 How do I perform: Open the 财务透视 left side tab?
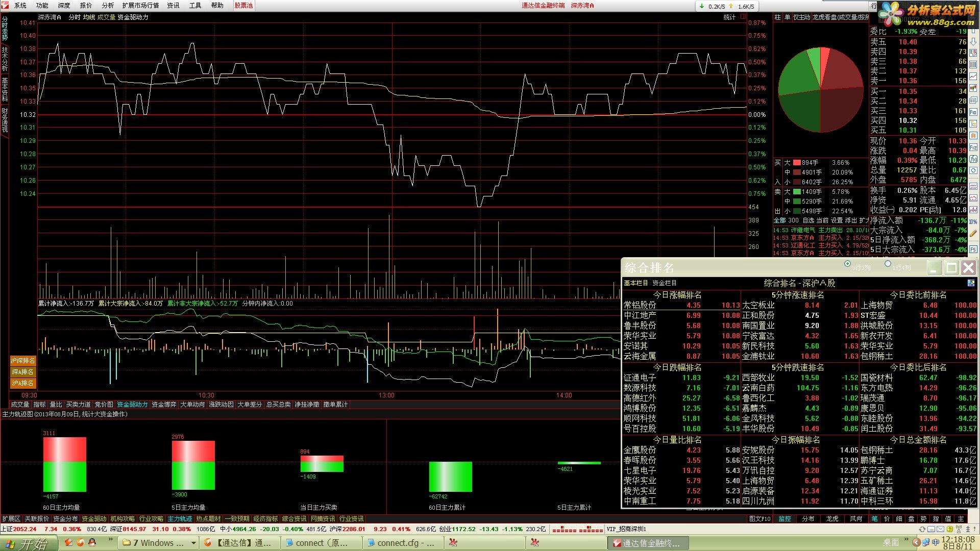pos(5,120)
